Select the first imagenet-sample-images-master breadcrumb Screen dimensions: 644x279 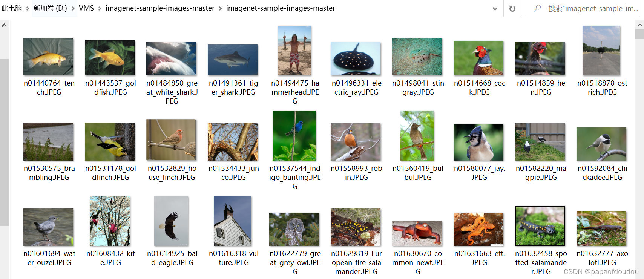coord(160,8)
